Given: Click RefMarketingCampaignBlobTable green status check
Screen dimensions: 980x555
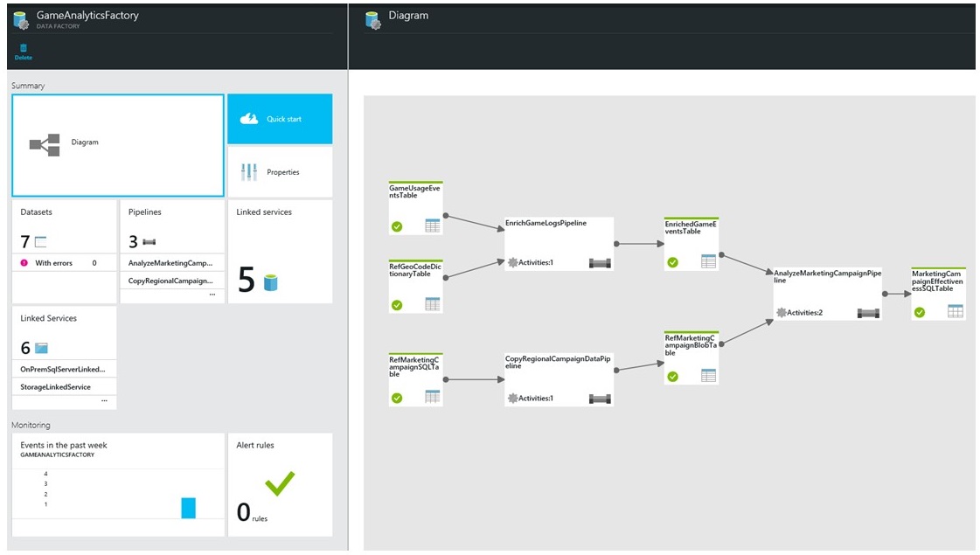Looking at the screenshot, I should (x=672, y=376).
